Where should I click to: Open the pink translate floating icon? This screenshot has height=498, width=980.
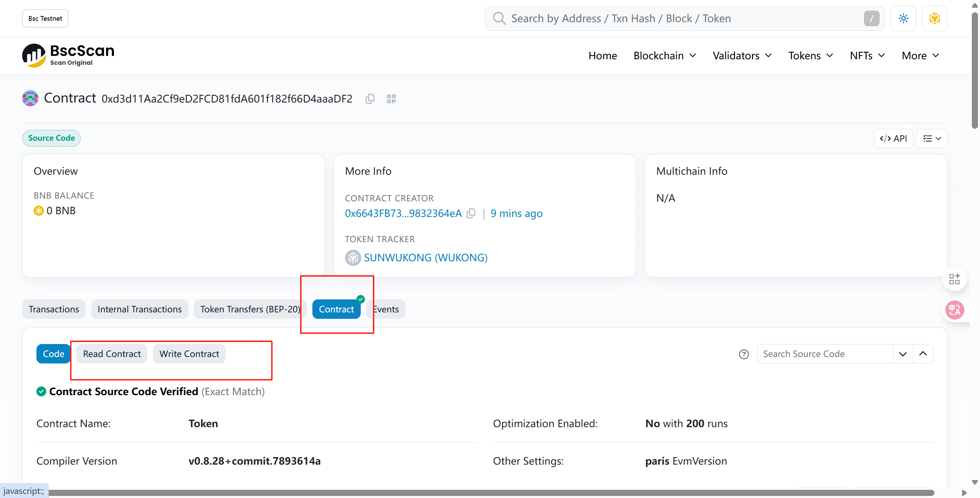click(x=955, y=310)
